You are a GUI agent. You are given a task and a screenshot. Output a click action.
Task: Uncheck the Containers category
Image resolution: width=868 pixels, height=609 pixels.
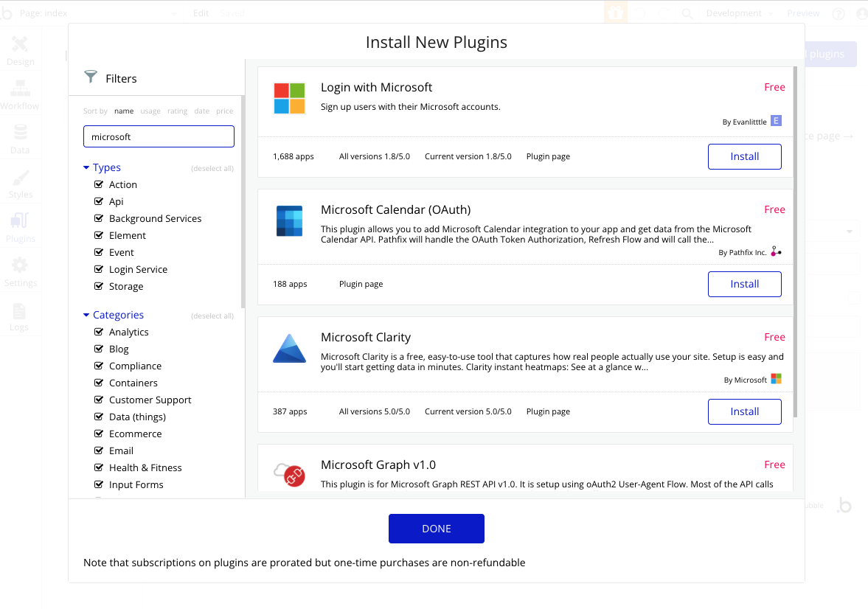pyautogui.click(x=99, y=383)
